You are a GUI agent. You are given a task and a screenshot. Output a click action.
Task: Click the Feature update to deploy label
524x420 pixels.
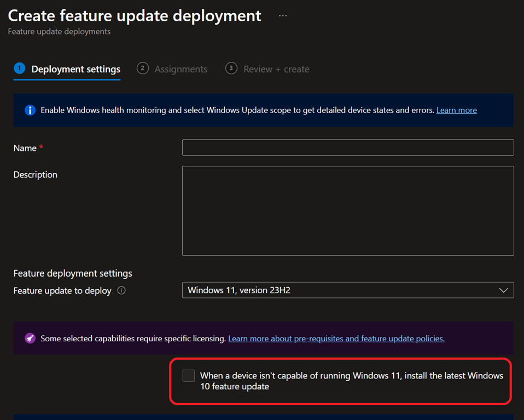click(x=62, y=291)
